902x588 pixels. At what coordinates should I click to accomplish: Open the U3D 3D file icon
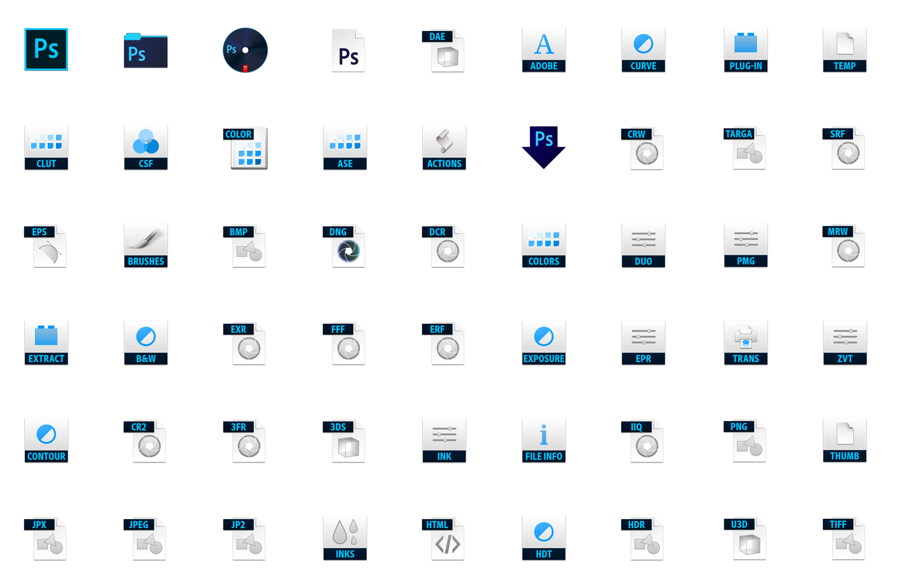pos(745,538)
